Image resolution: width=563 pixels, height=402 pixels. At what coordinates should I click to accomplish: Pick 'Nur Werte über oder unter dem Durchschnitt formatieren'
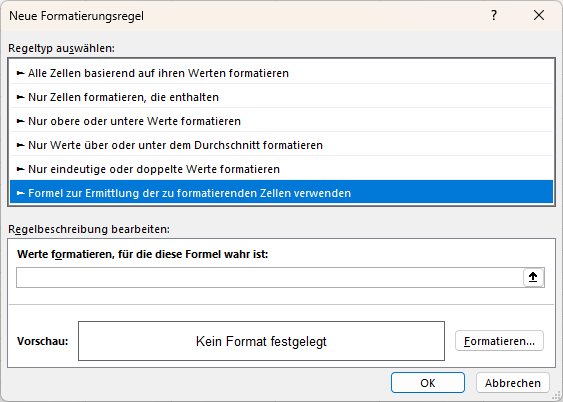point(282,145)
